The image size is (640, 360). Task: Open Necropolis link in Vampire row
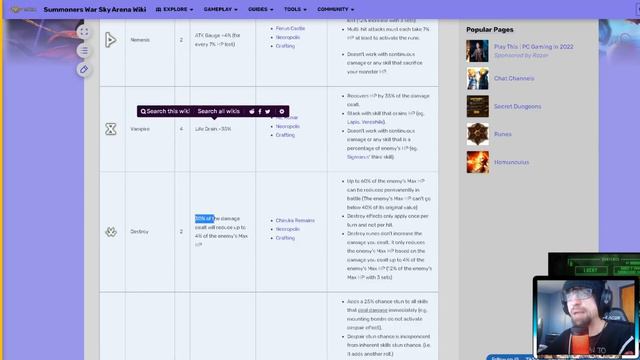click(288, 126)
